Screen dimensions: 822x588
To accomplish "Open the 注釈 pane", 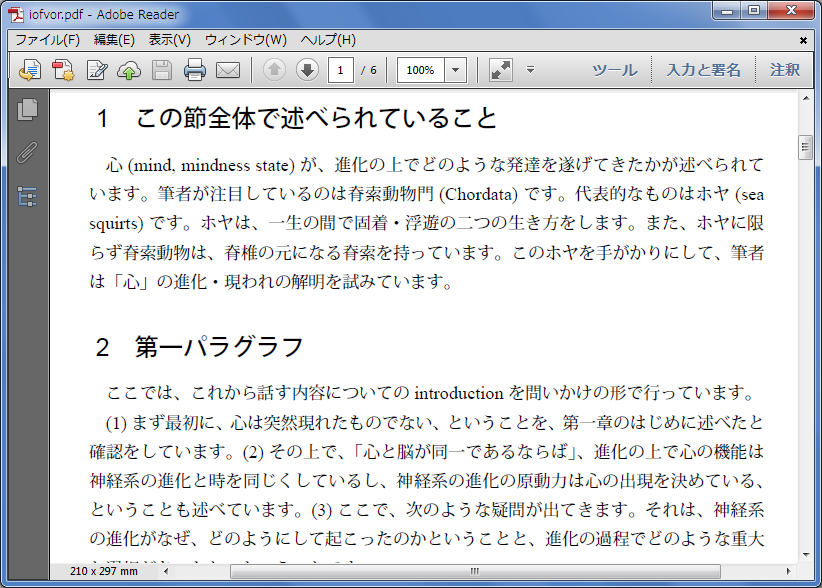I will pyautogui.click(x=785, y=70).
